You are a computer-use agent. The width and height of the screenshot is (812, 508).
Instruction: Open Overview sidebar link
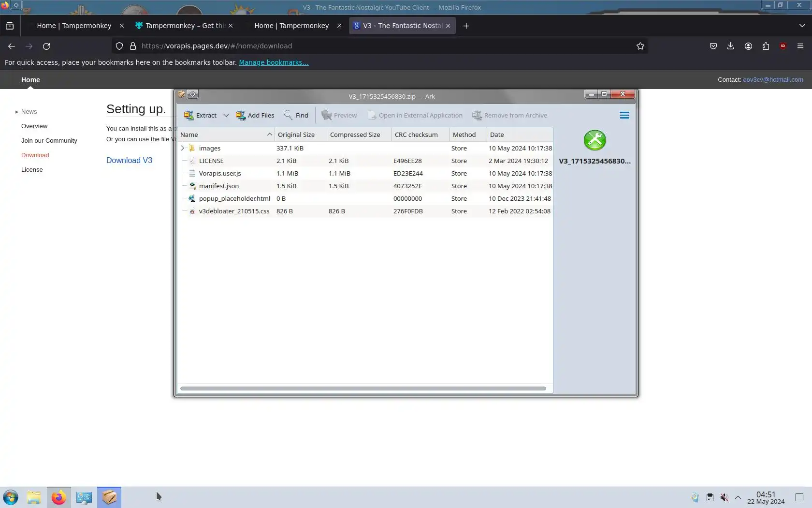34,126
